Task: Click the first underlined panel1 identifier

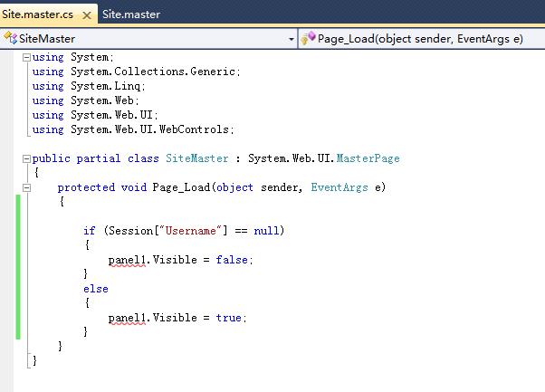Action: (x=127, y=261)
